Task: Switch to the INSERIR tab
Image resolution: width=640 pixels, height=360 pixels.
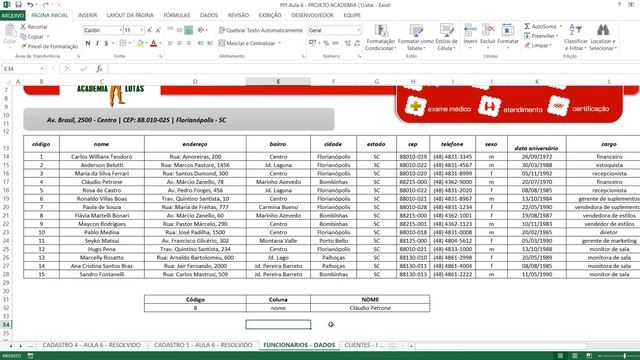Action: pos(88,15)
